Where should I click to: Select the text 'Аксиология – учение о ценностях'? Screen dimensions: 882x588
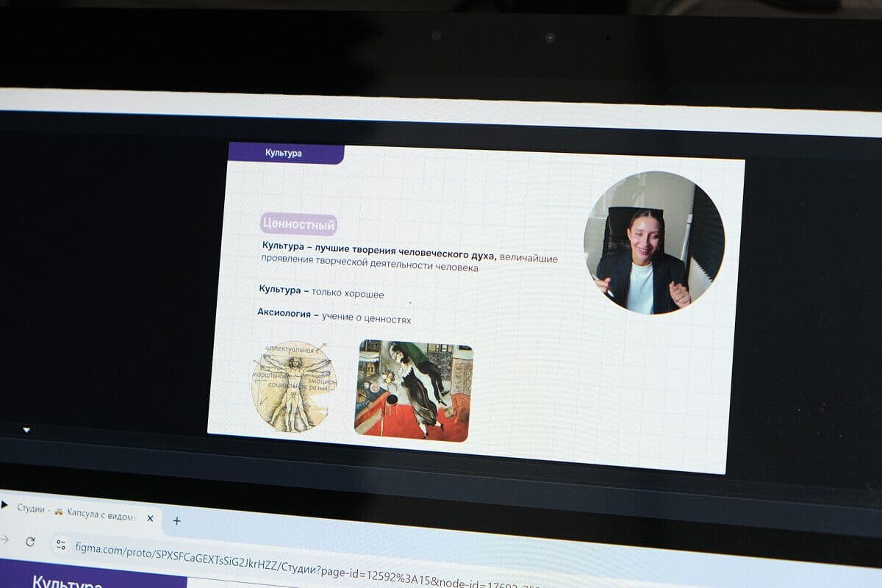334,316
